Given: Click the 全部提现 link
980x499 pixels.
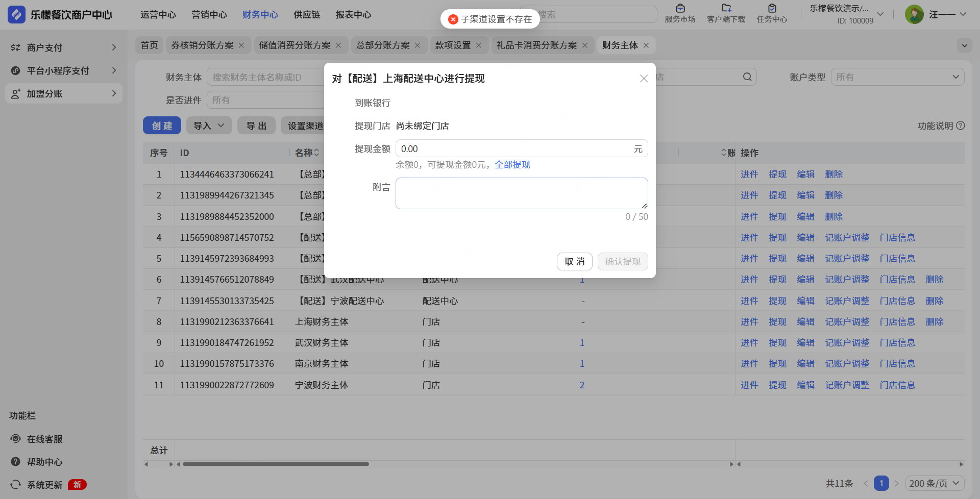Looking at the screenshot, I should 512,165.
